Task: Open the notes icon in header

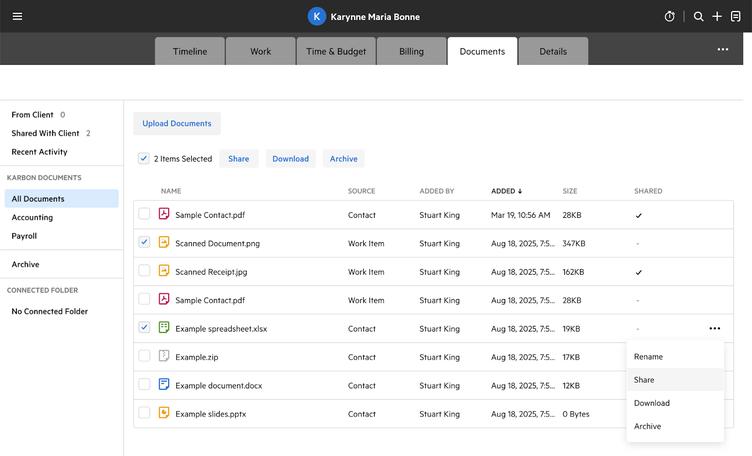Action: click(x=735, y=17)
